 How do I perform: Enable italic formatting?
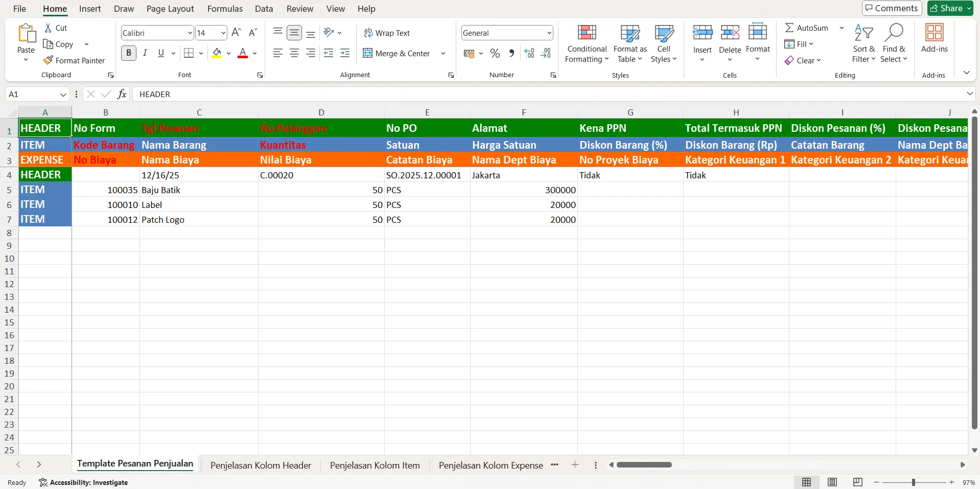145,53
